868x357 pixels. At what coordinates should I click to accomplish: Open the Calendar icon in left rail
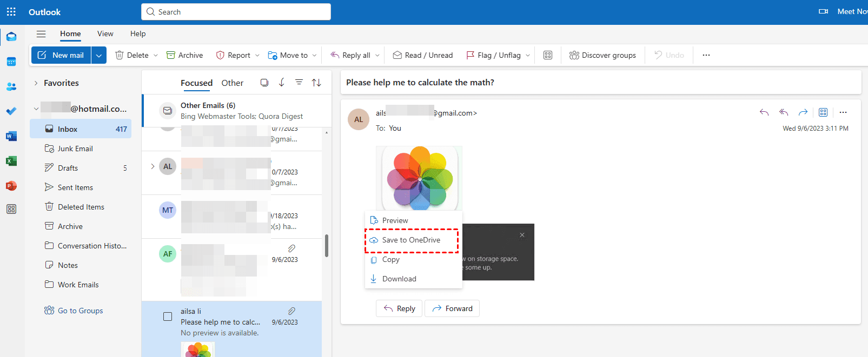(x=11, y=62)
